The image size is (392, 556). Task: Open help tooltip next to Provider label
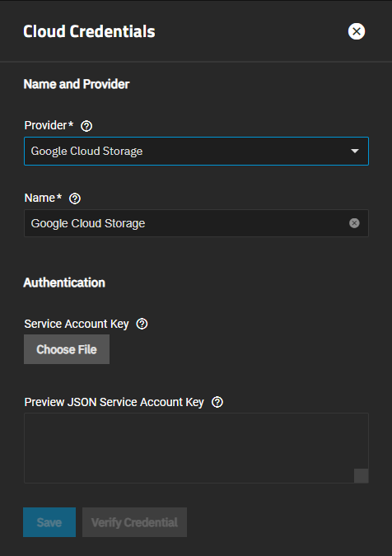86,126
